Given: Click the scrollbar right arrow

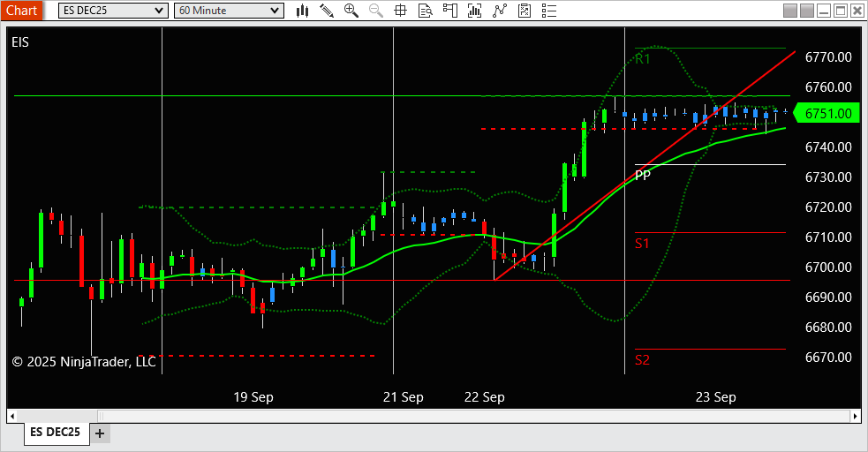Looking at the screenshot, I should click(x=856, y=416).
